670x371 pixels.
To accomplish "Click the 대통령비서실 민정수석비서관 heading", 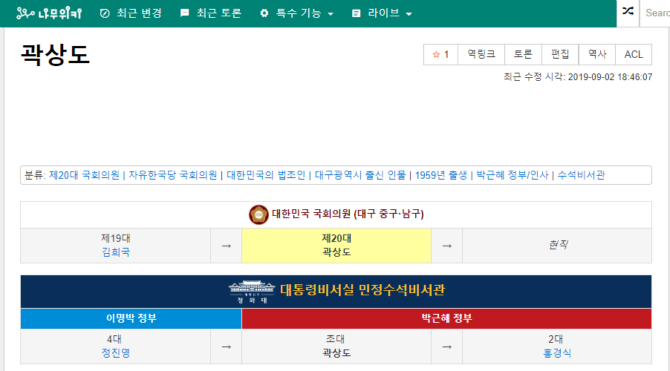I will coord(362,290).
